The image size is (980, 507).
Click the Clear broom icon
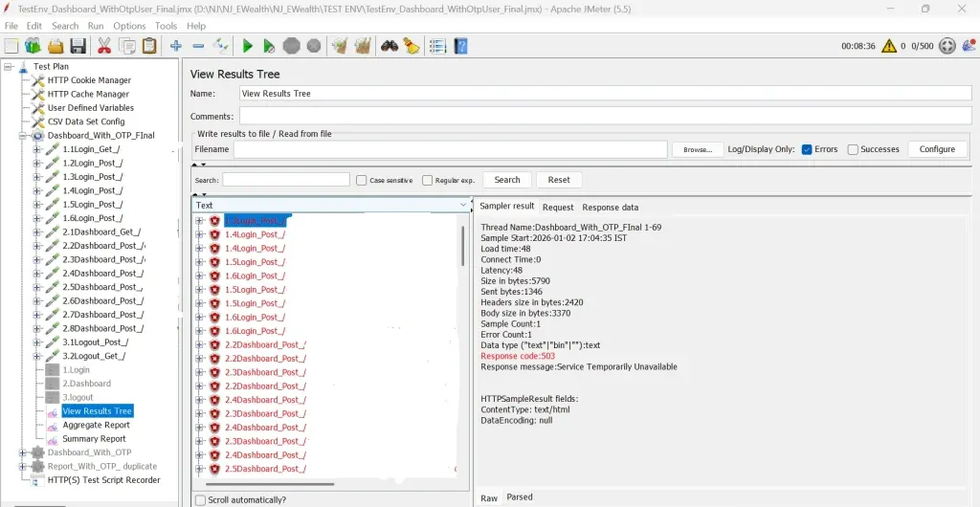point(340,46)
